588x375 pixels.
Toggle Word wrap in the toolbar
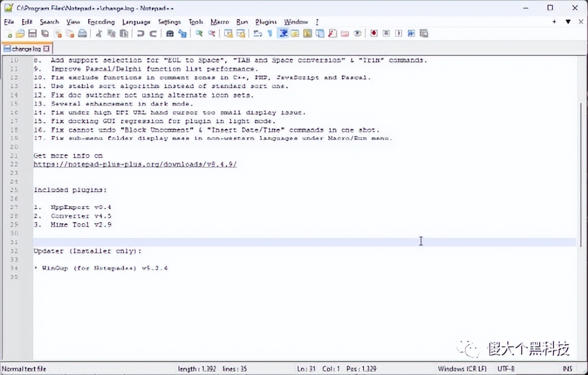tap(257, 34)
